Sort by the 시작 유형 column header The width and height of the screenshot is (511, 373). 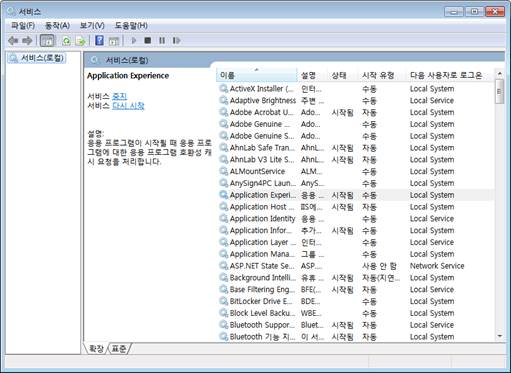382,75
